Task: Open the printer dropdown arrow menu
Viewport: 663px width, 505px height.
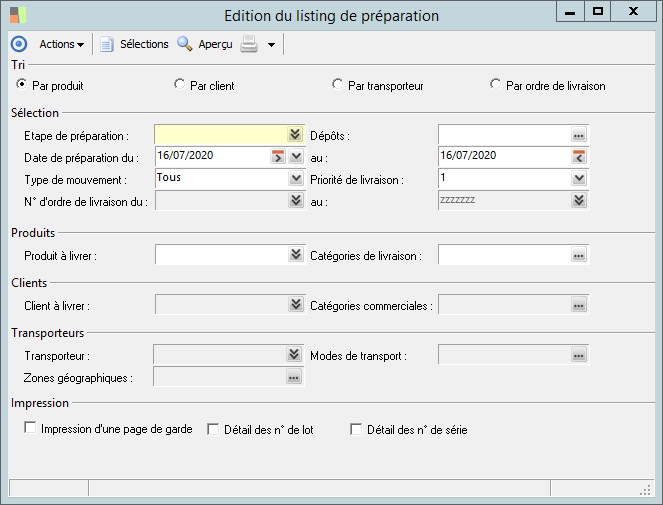Action: [x=271, y=45]
